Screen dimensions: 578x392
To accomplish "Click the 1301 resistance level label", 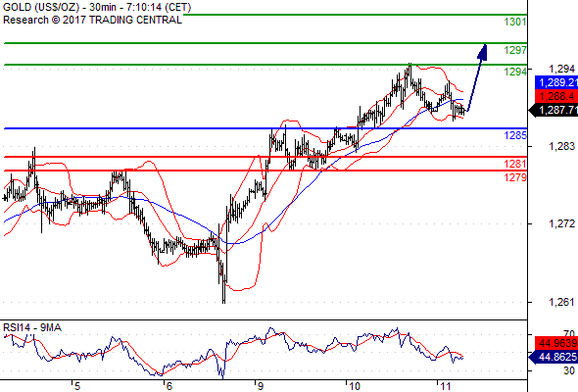I will click(x=515, y=22).
